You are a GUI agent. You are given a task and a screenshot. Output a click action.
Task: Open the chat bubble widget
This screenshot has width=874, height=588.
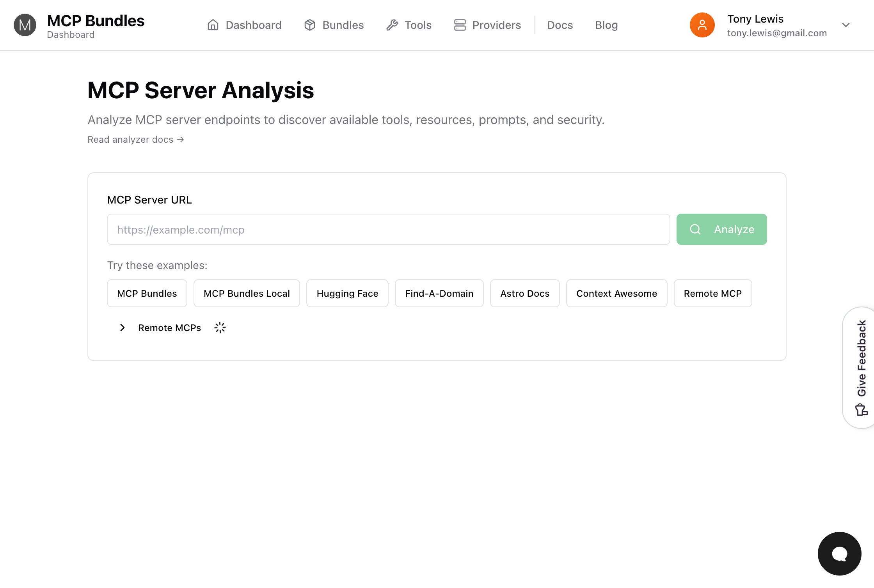(x=839, y=553)
